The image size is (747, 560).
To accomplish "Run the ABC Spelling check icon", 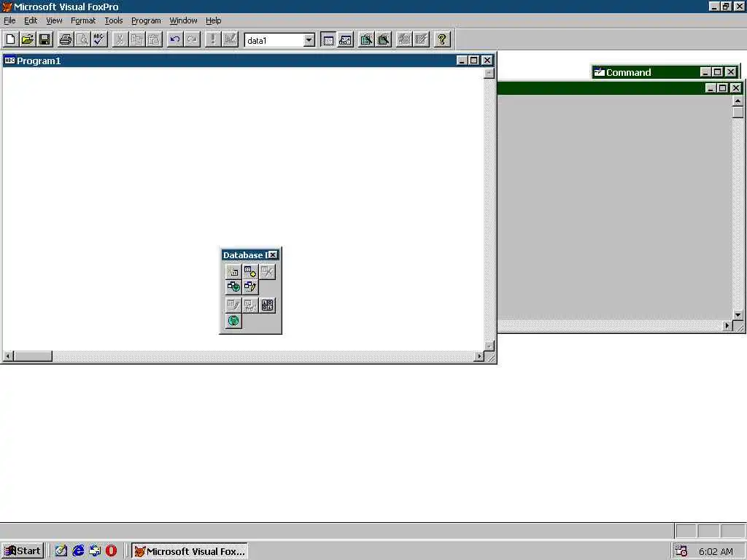I will (99, 39).
